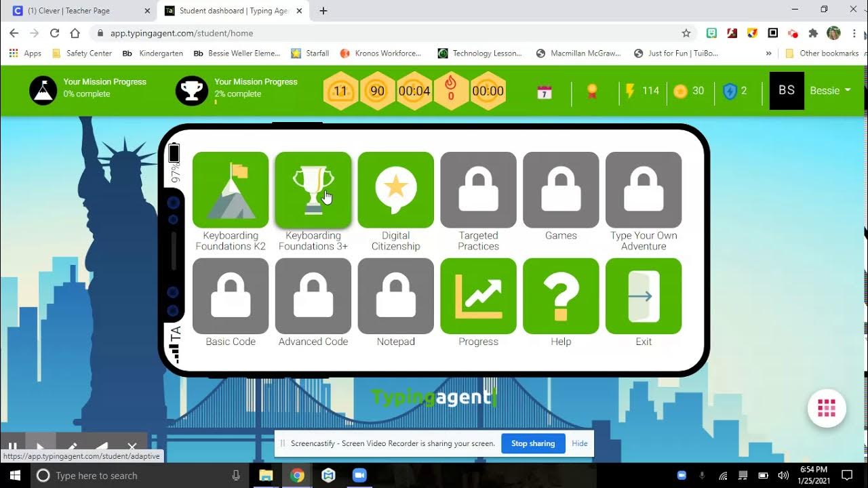
Task: Click the Windows Start button
Action: (x=14, y=475)
